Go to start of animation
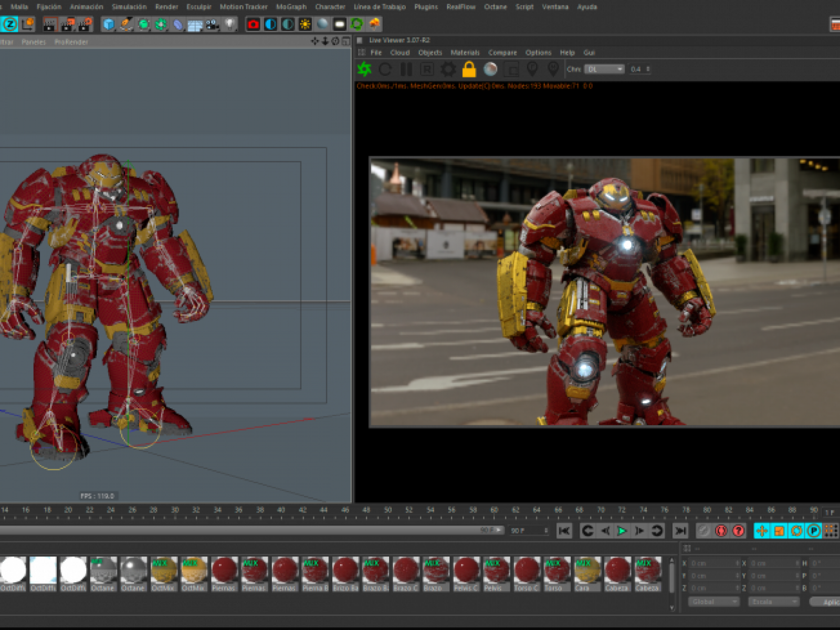 point(564,531)
